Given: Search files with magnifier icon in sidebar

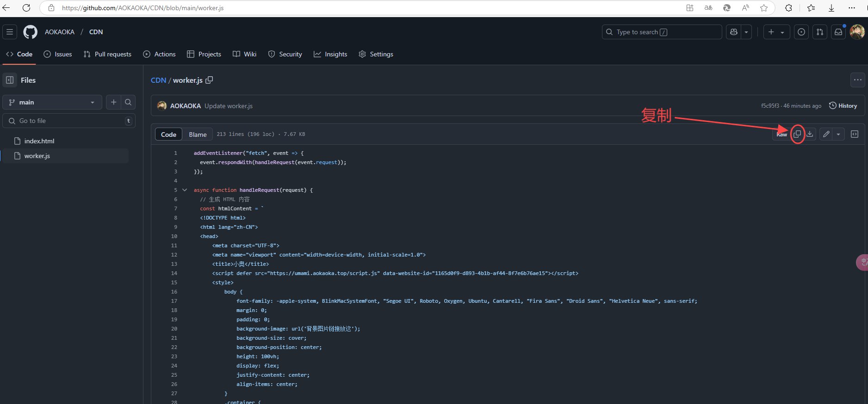Looking at the screenshot, I should (128, 102).
